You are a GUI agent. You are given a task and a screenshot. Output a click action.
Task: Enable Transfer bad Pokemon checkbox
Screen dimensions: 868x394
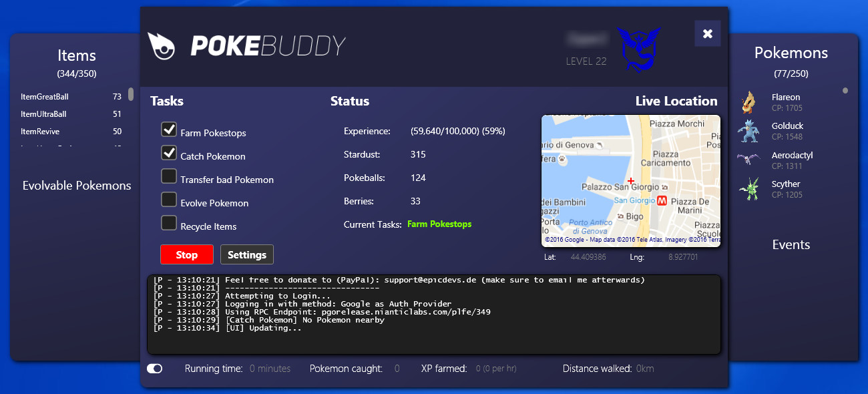(x=169, y=176)
